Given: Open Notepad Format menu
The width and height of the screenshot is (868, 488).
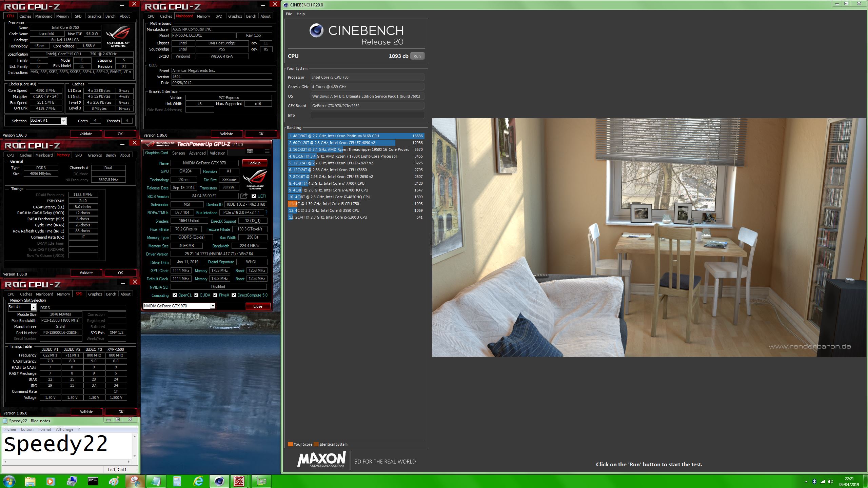Looking at the screenshot, I should [44, 429].
